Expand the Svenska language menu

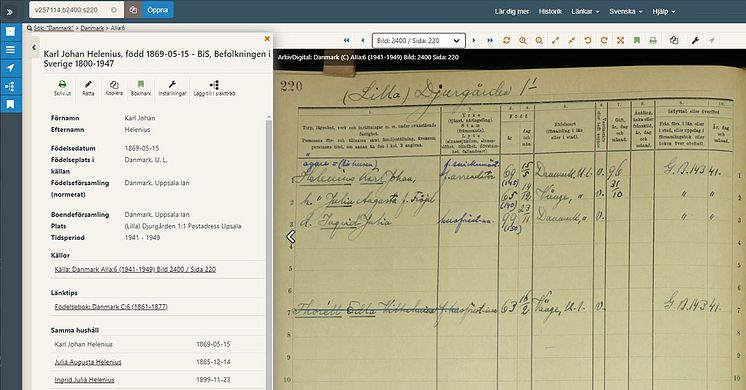626,11
